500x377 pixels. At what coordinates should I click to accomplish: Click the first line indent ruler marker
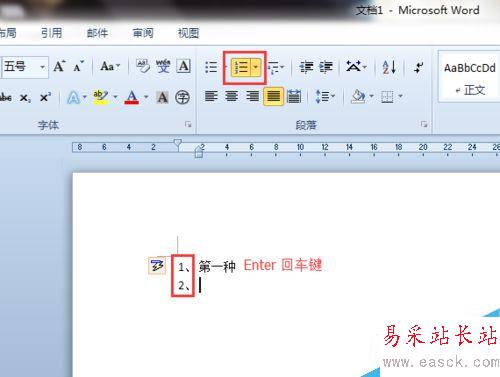(x=178, y=144)
